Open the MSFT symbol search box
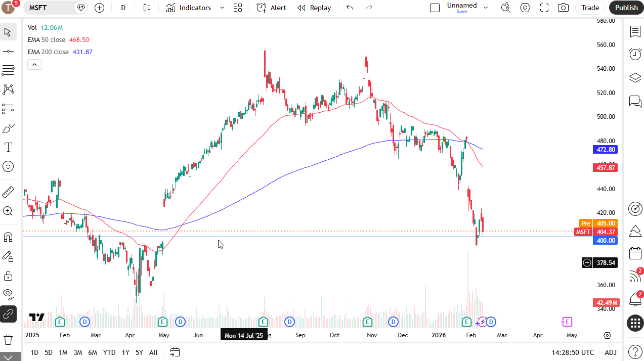The height and width of the screenshot is (361, 644). pos(56,8)
